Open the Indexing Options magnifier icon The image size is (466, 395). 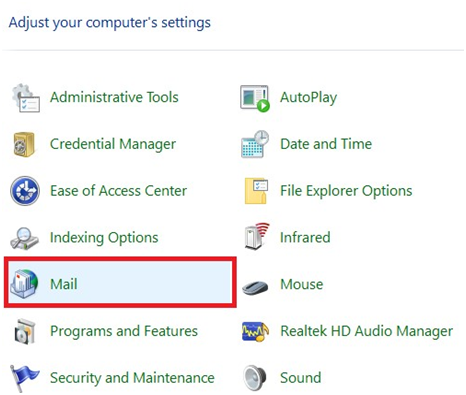pos(24,238)
